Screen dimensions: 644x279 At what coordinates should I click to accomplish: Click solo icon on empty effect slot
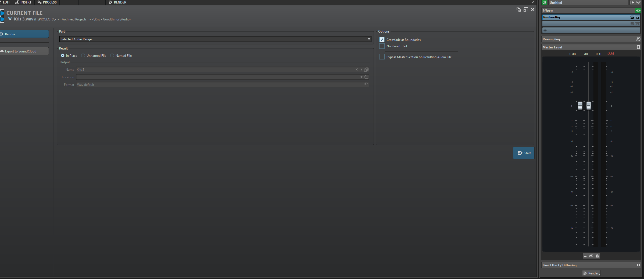click(x=632, y=24)
